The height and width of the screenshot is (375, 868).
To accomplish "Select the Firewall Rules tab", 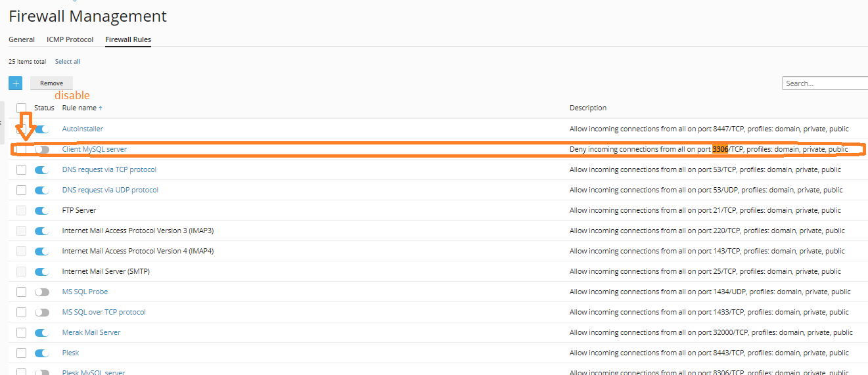I will point(128,39).
